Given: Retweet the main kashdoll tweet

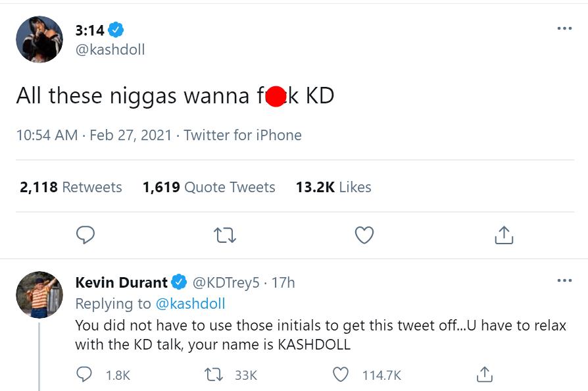Looking at the screenshot, I should 225,235.
